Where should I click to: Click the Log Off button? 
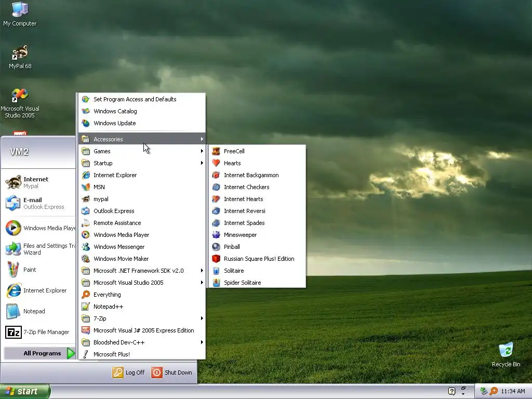point(129,372)
